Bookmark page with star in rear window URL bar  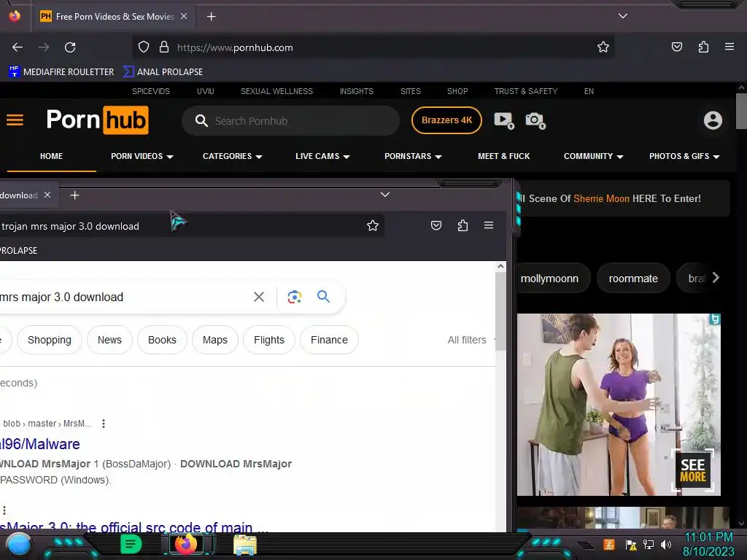(x=603, y=47)
